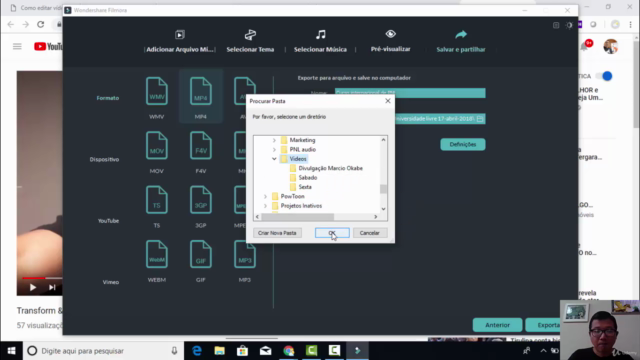640x360 pixels.
Task: Click the taskbar search box
Action: 103,351
